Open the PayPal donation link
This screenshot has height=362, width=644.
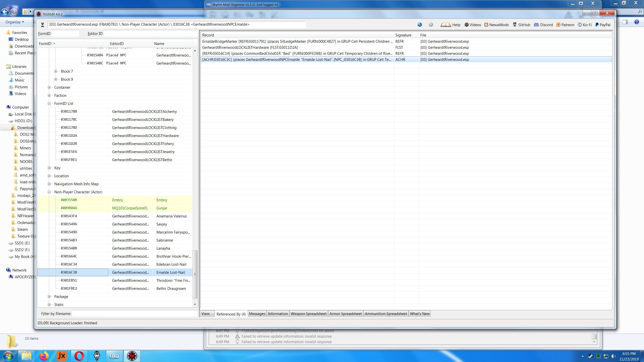tap(605, 25)
